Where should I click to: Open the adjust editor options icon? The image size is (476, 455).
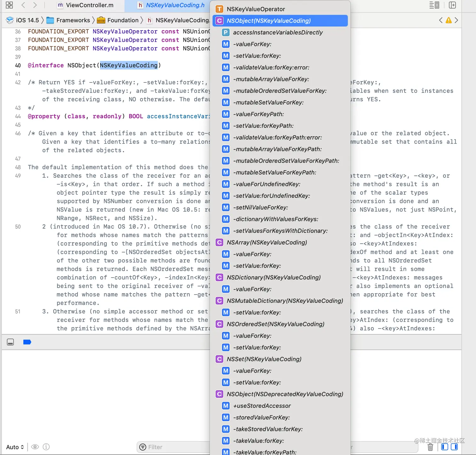coord(434,5)
